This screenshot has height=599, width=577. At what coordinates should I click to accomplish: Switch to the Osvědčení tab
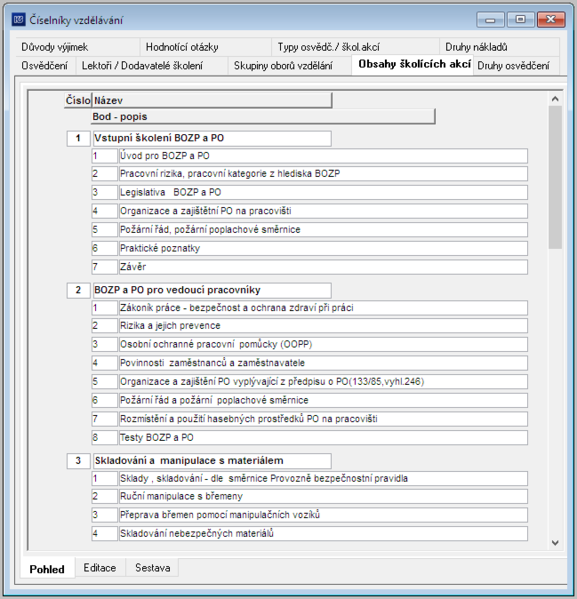point(44,66)
